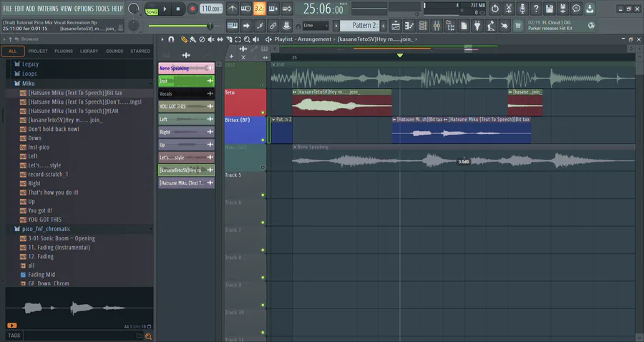Save the project with the floppy disk icon

coord(549,8)
